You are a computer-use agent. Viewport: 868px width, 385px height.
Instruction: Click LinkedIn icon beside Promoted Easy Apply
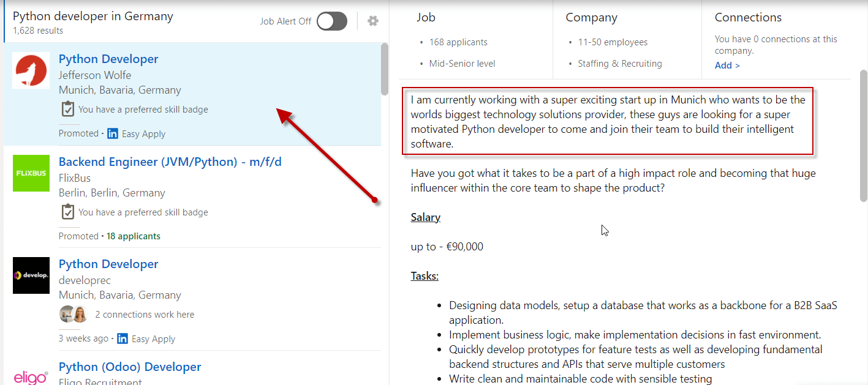[113, 133]
